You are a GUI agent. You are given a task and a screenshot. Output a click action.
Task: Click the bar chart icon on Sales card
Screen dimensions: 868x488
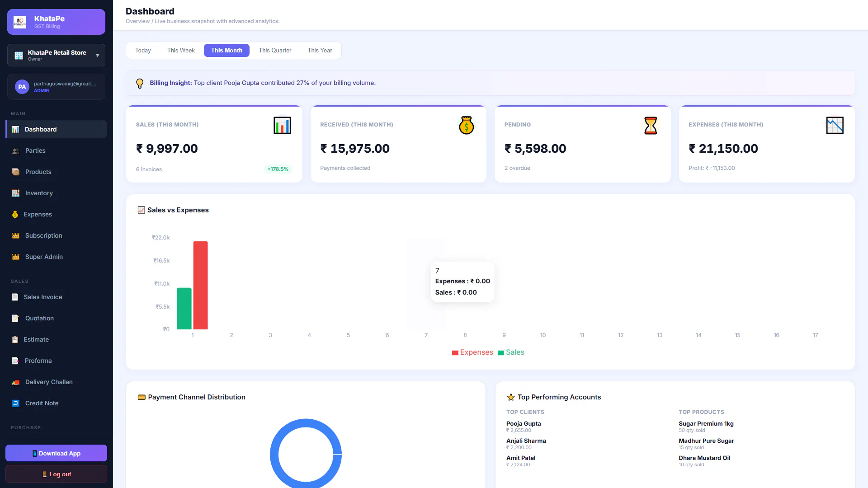[x=282, y=125]
